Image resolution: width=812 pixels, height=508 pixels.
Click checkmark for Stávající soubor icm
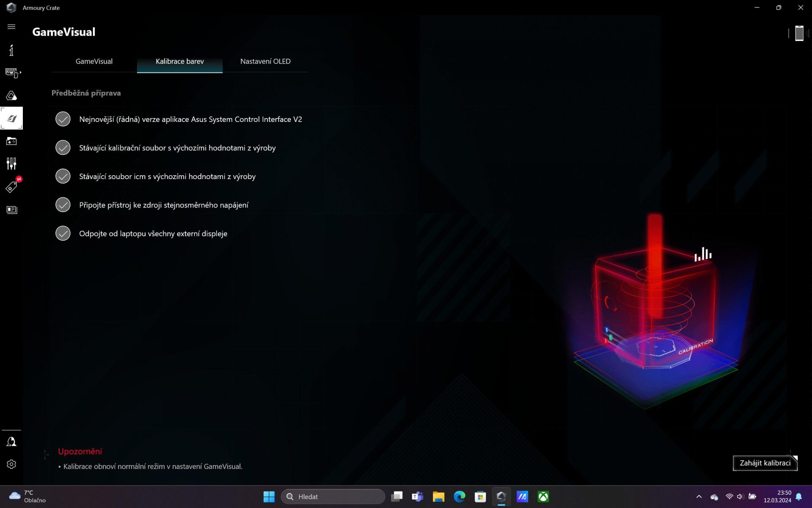(x=63, y=176)
